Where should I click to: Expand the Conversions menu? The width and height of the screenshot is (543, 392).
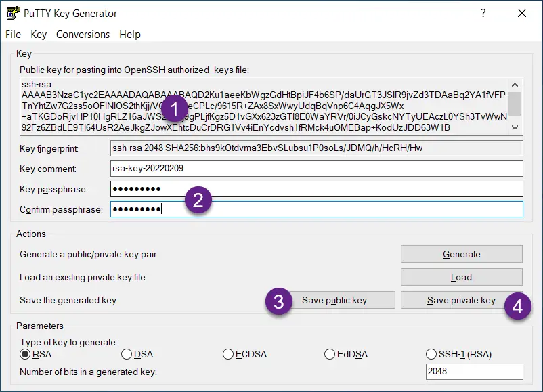tap(83, 35)
